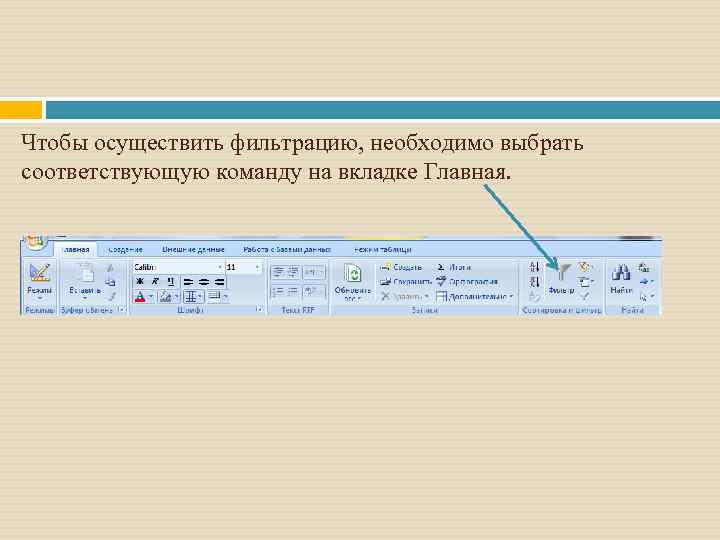Click the Обновить все refresh button
The width and height of the screenshot is (720, 540).
pos(353,281)
